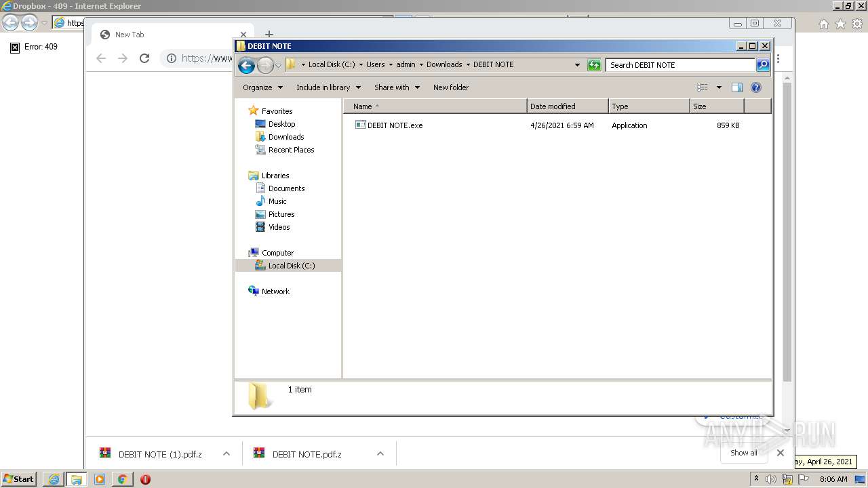Focus the Search DEBIT NOTE field
Viewport: 868px width, 488px height.
[680, 65]
